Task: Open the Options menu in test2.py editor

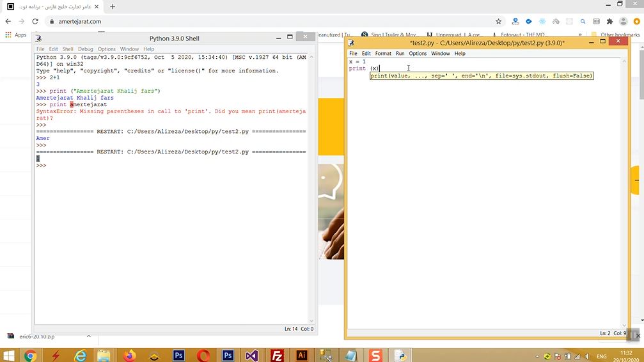Action: tap(418, 54)
